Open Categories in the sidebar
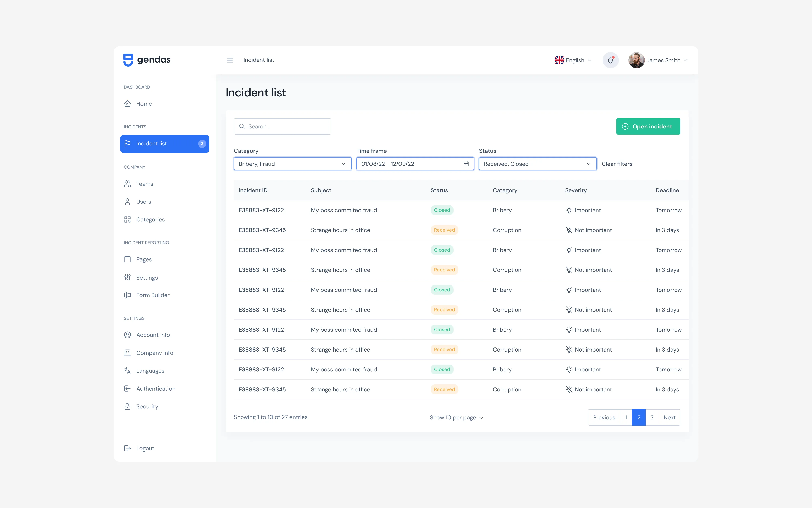This screenshot has width=812, height=508. [165, 219]
